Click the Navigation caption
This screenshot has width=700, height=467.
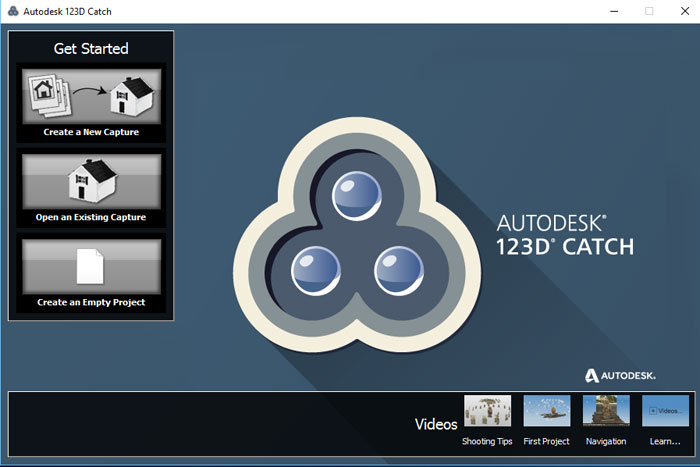[606, 442]
